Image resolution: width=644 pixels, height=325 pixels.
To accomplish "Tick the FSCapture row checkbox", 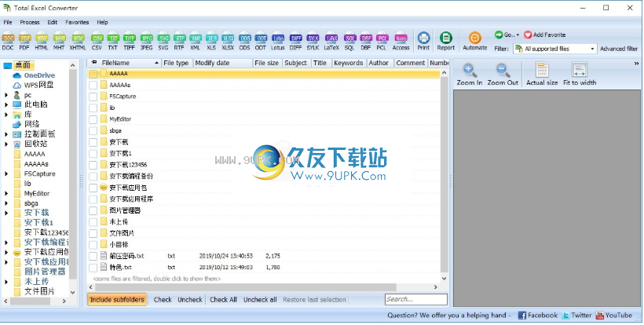I will 93,97.
